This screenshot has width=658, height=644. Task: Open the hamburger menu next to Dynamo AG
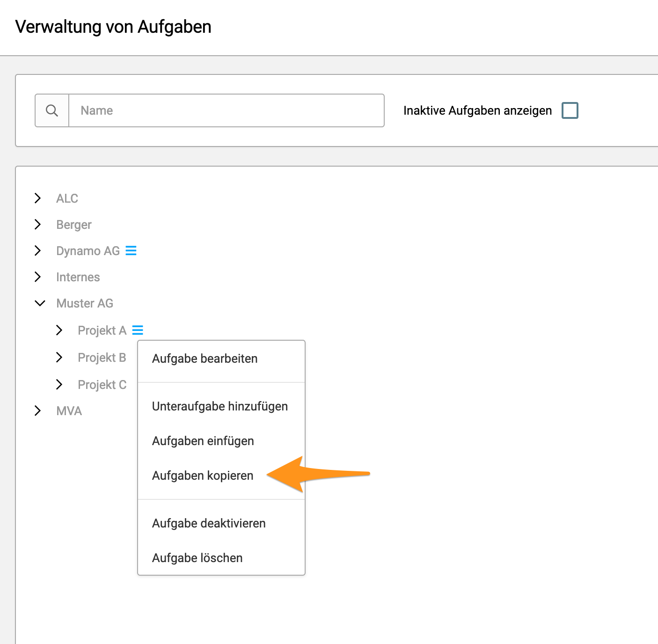pos(131,251)
